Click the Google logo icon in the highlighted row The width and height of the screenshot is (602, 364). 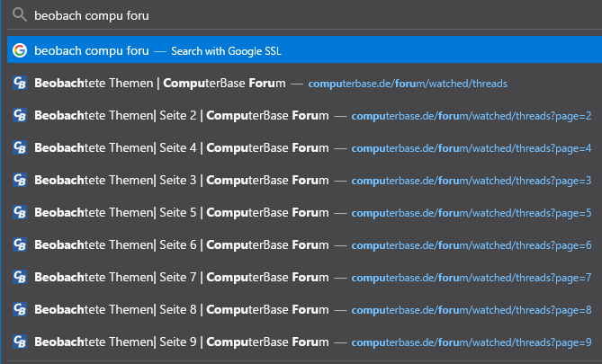pos(20,50)
